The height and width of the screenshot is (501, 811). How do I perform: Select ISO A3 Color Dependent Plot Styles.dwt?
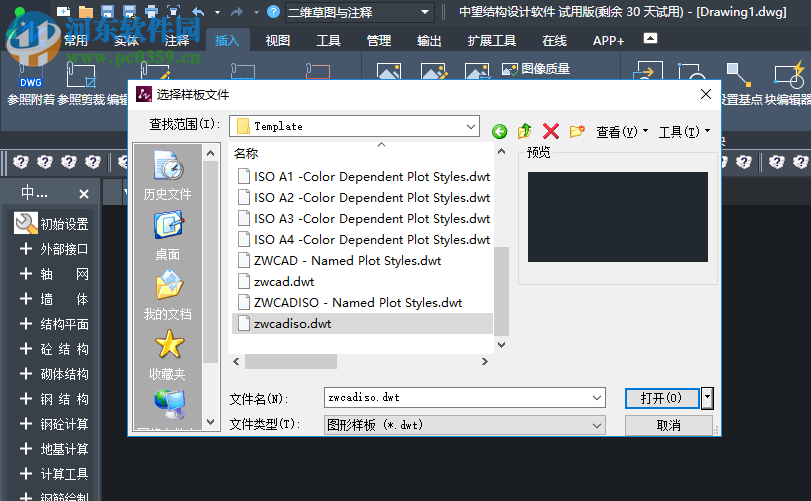pyautogui.click(x=364, y=219)
